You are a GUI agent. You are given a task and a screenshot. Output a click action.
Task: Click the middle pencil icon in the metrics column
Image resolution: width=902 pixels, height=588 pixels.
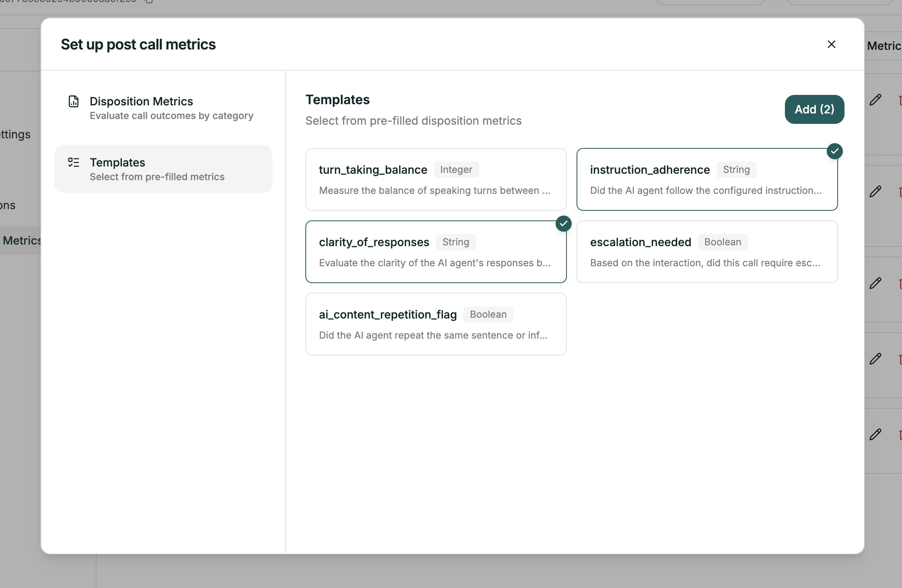point(876,284)
